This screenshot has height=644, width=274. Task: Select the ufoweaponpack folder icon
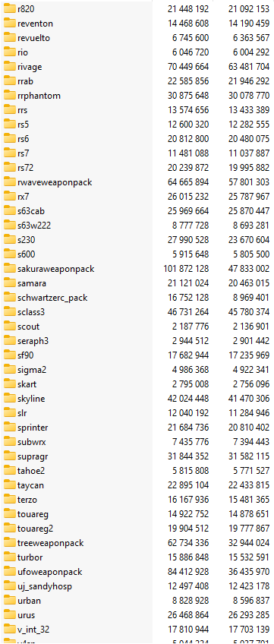tap(9, 572)
